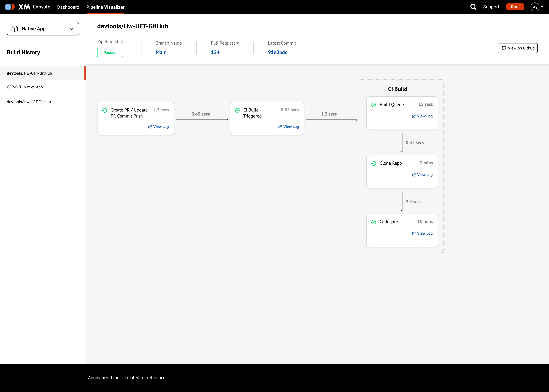
Task: Click the cube icon in Native App selector
Action: pos(14,28)
